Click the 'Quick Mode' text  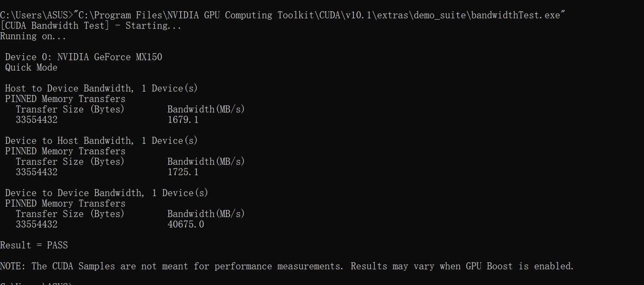31,68
